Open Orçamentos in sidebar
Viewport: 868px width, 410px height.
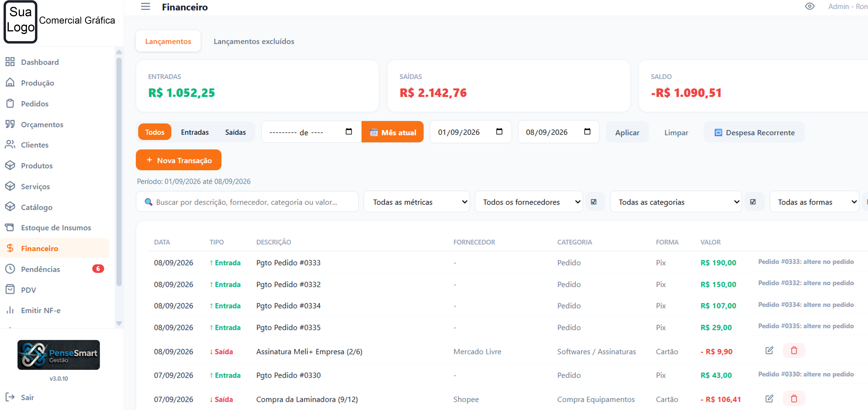(42, 125)
